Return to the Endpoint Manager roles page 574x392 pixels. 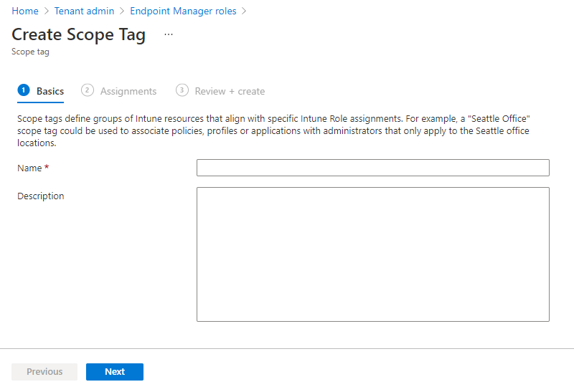[x=183, y=11]
